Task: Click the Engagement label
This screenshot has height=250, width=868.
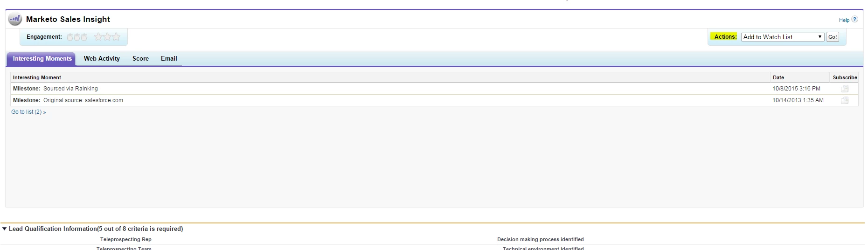Action: tap(44, 37)
